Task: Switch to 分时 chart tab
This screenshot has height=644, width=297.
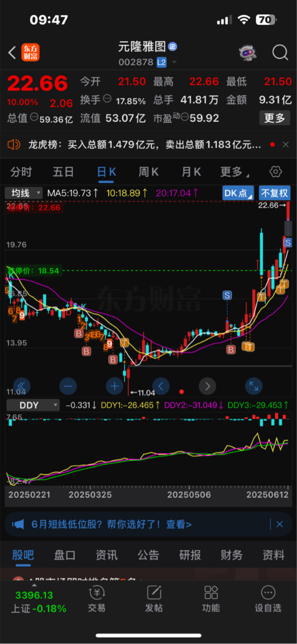Action: [21, 172]
